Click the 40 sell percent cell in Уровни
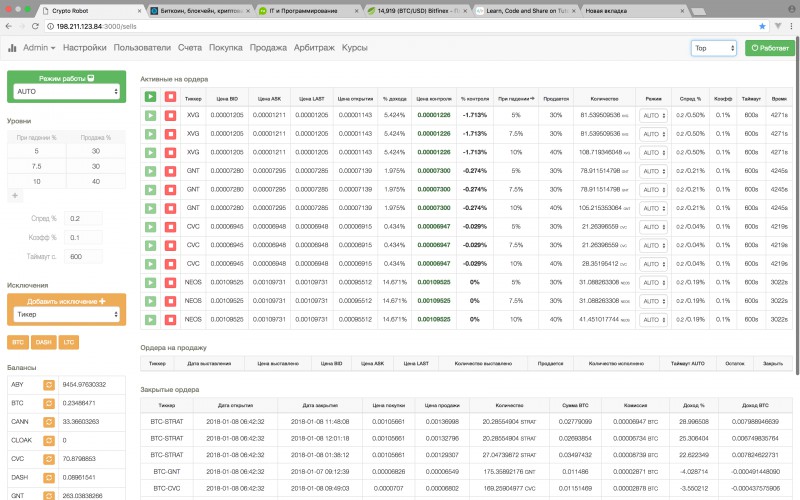The image size is (800, 500). [x=96, y=182]
